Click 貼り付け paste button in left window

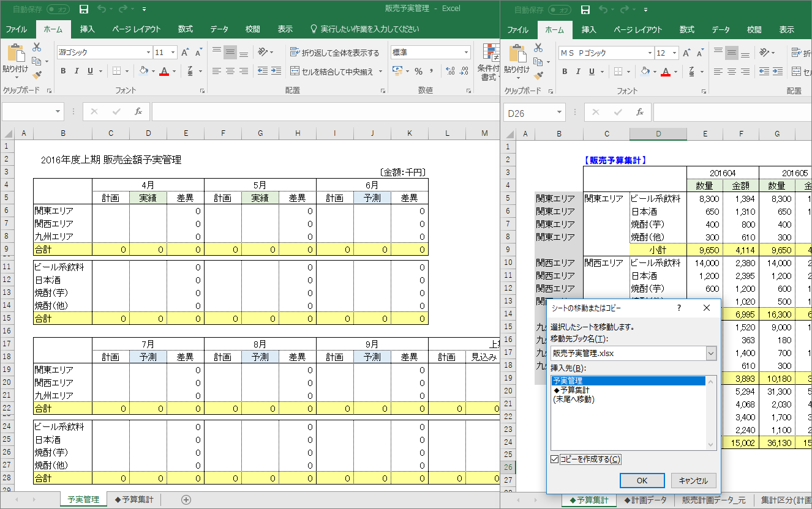tap(16, 59)
